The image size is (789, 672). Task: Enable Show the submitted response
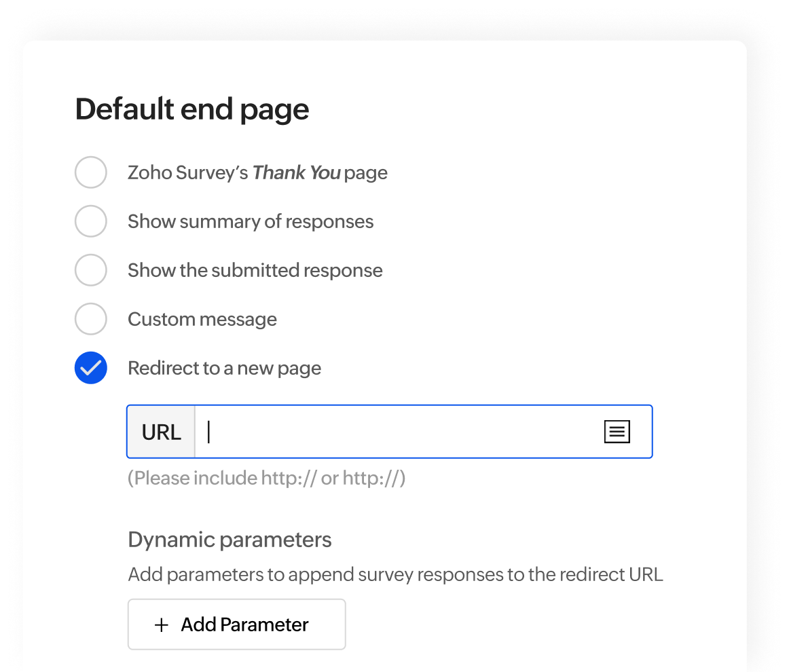coord(90,270)
